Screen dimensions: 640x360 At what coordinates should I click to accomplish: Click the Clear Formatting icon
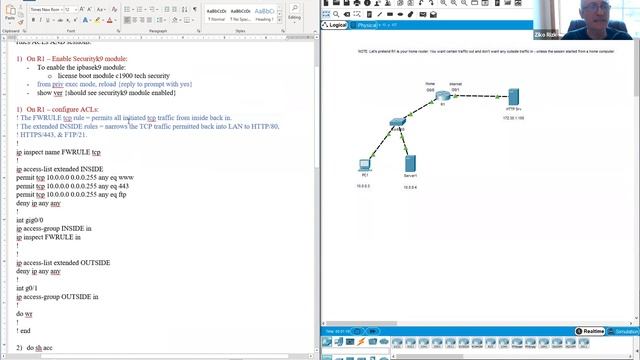[x=114, y=9]
